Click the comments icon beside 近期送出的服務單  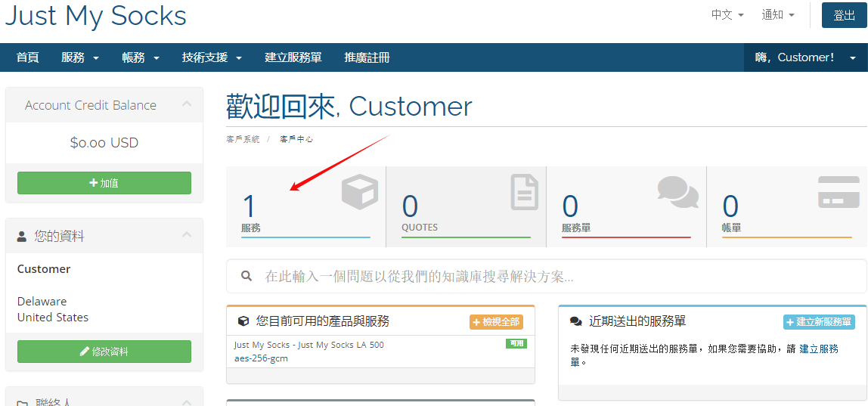tap(575, 321)
